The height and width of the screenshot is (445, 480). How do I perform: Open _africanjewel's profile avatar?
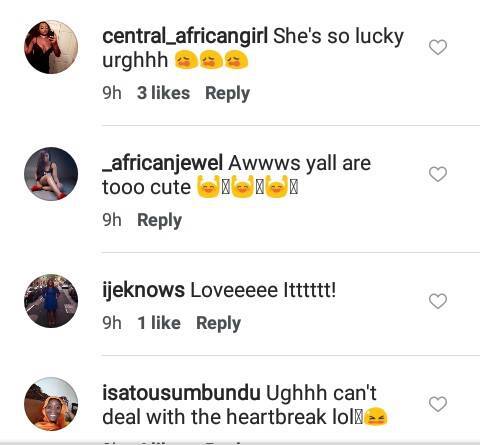tap(51, 174)
